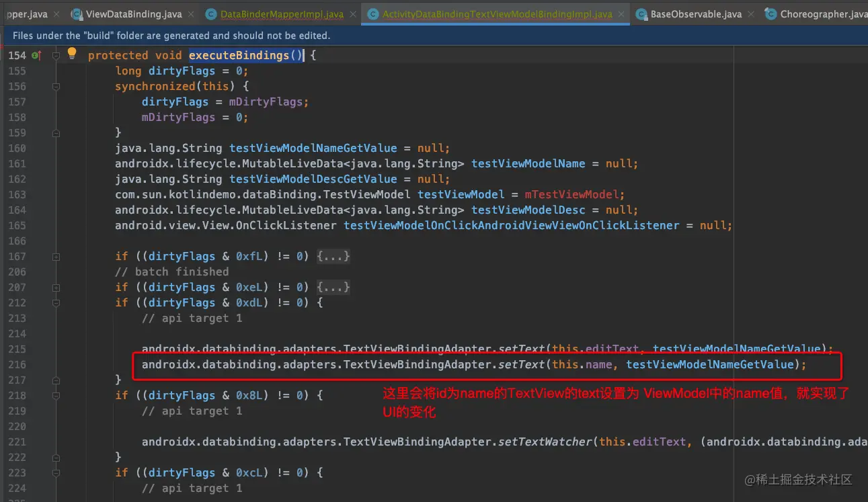Viewport: 868px width, 502px height.
Task: Close the ActivityDataBindingTextViewModelBindingImpl.java tab
Action: click(x=622, y=14)
